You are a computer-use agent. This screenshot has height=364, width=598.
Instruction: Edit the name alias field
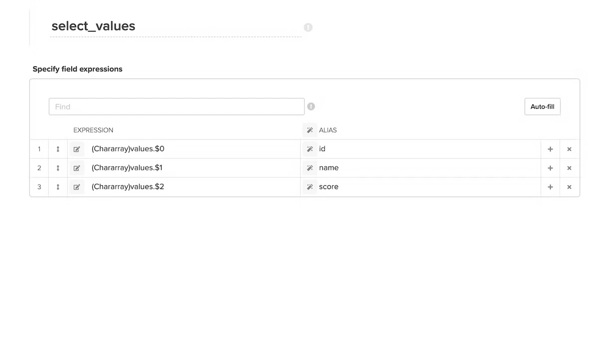pyautogui.click(x=429, y=168)
